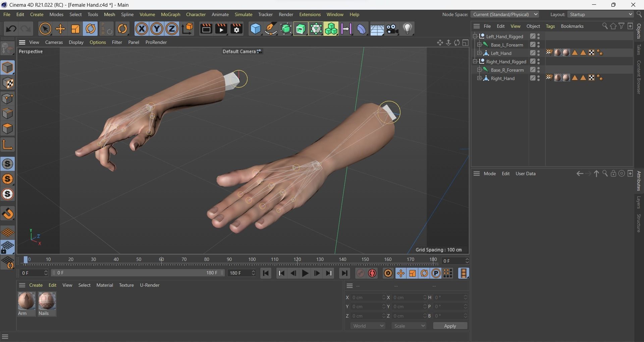Viewport: 644px width, 342px height.
Task: Open the Simulate menu
Action: tap(243, 14)
